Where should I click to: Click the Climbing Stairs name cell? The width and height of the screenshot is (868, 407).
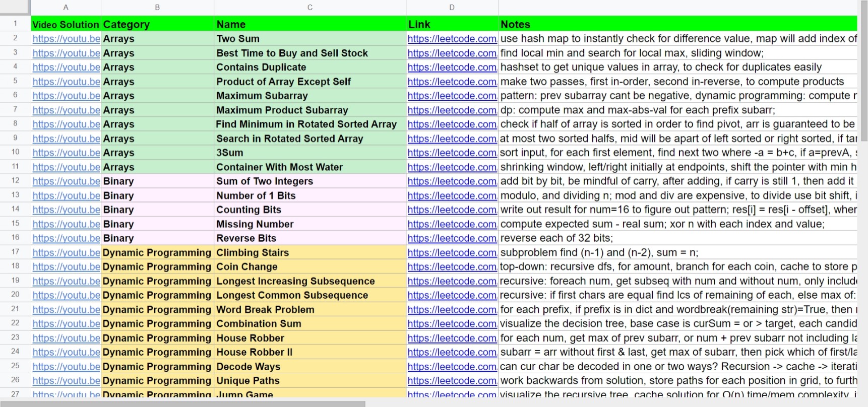click(310, 252)
